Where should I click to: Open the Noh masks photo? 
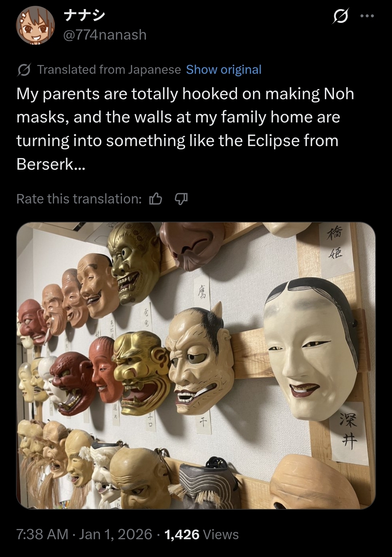click(196, 366)
